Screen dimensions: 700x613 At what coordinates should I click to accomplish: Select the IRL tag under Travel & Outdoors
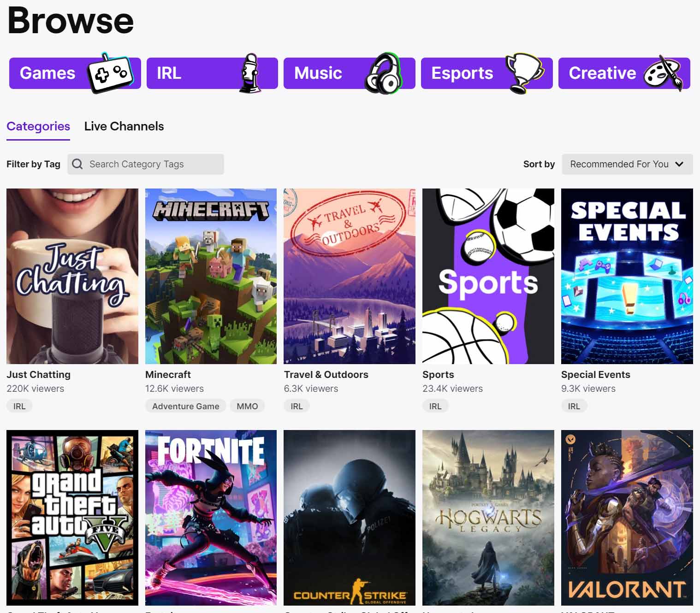[297, 406]
